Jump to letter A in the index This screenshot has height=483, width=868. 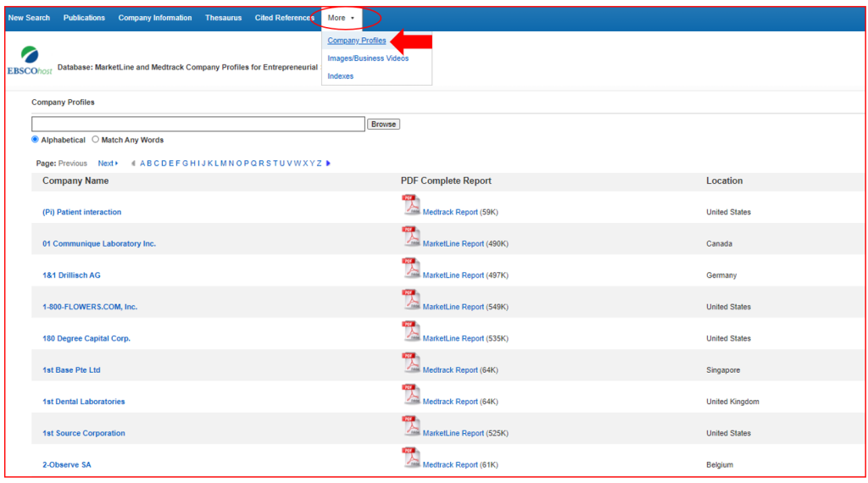(x=142, y=164)
